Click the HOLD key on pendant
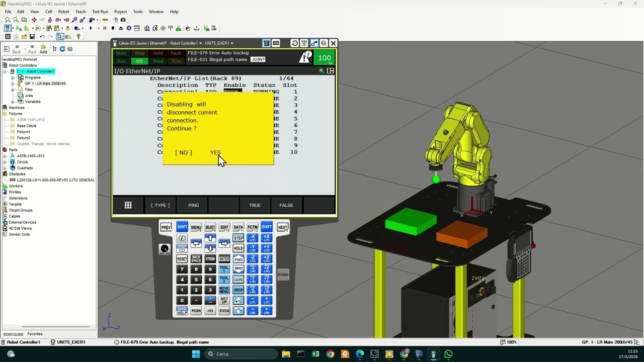 click(x=238, y=248)
